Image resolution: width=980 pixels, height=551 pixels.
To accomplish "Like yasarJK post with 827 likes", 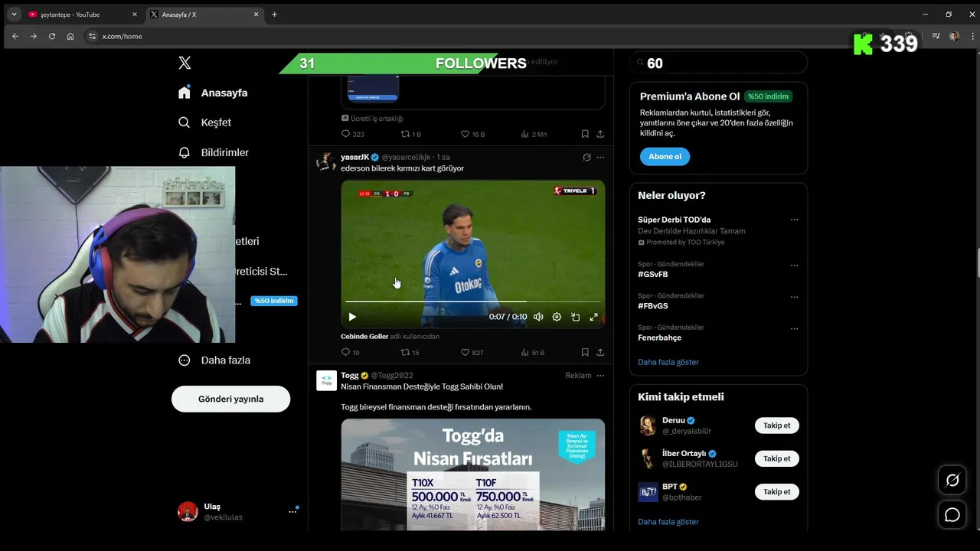I will 472,353.
